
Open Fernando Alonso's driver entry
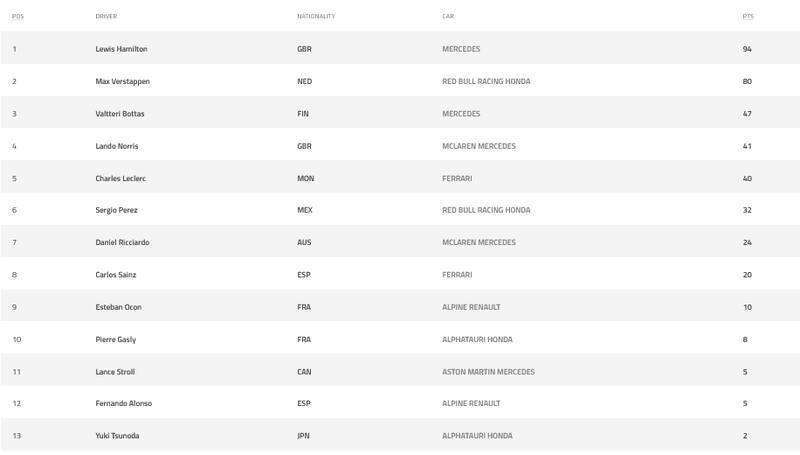(x=123, y=404)
